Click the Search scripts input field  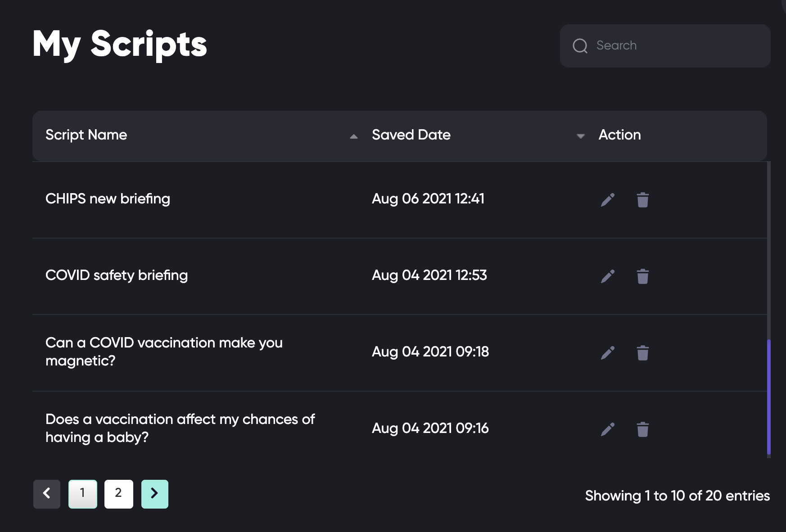(675, 46)
